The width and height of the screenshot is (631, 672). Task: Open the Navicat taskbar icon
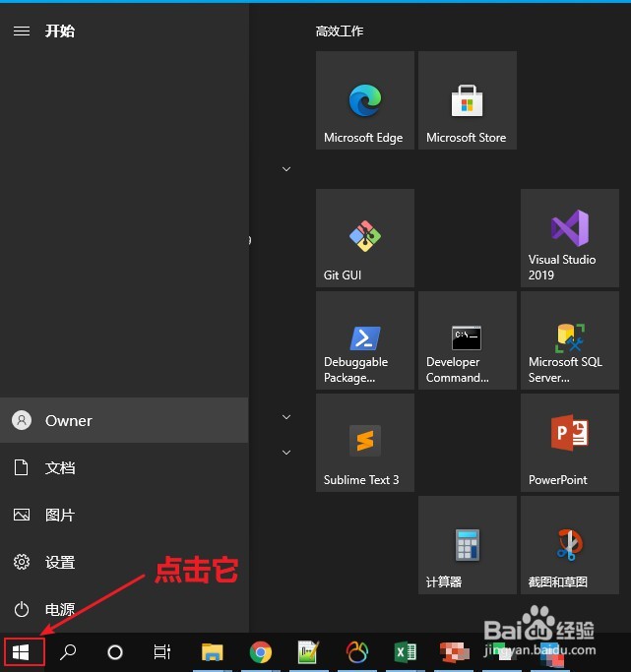(x=357, y=652)
